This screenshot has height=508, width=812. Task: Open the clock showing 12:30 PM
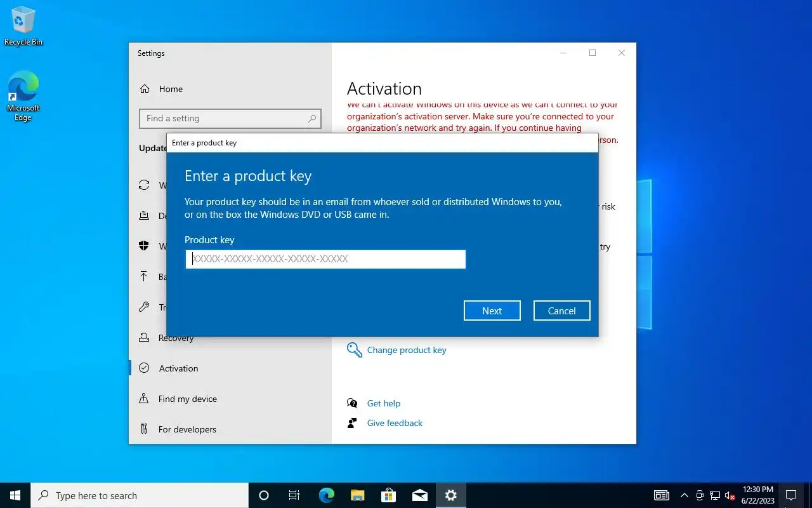pos(757,495)
